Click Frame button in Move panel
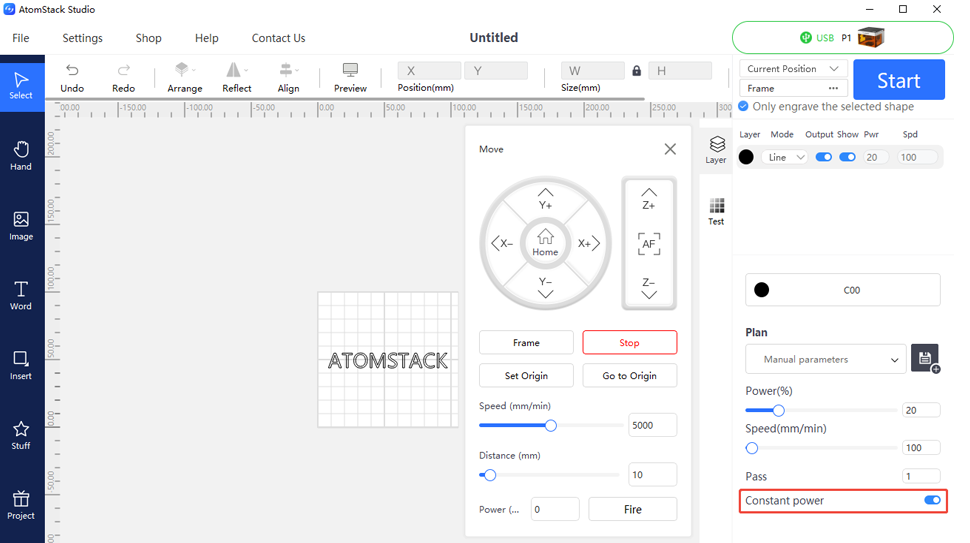This screenshot has height=543, width=970. 526,343
